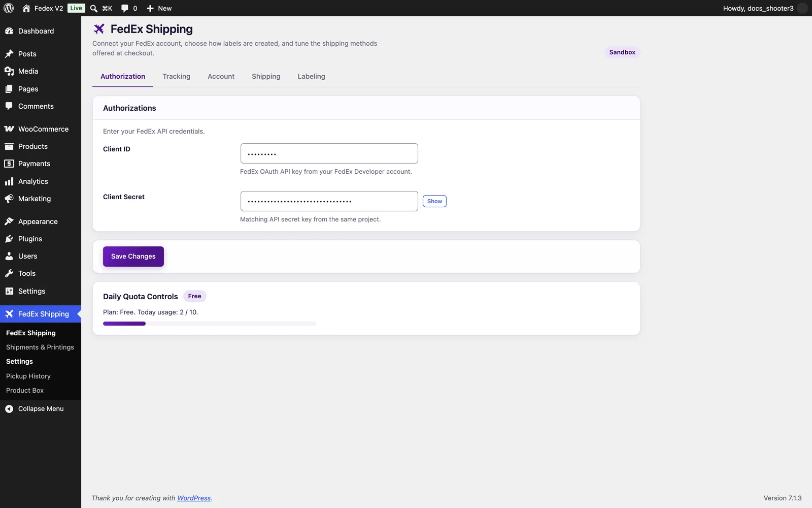Open the bold Settings submenu item

point(19,362)
